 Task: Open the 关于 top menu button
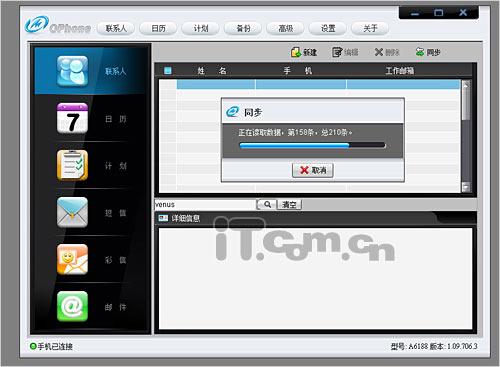370,29
